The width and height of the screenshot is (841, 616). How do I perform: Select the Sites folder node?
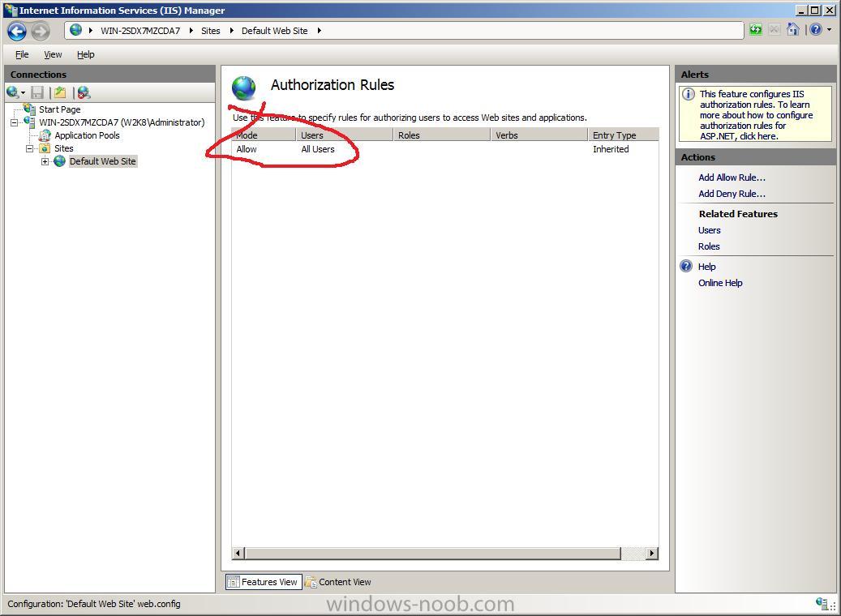coord(64,148)
